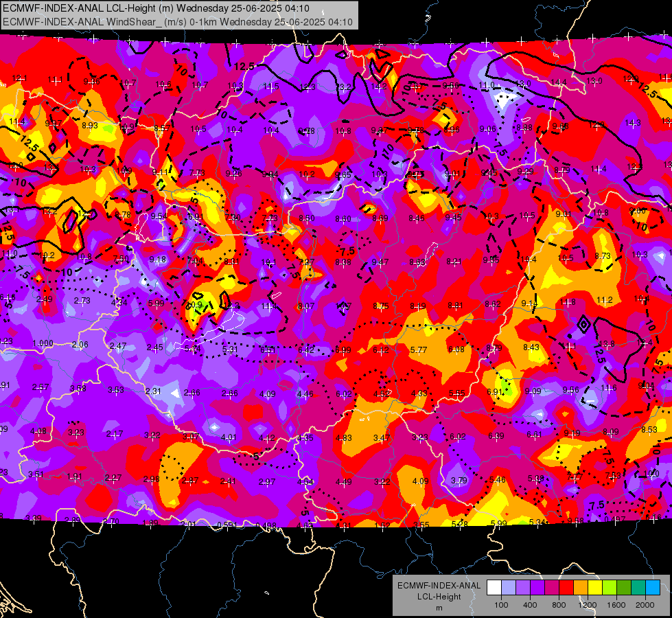Click the 3.47 value on the map
672x618 pixels.
point(382,438)
